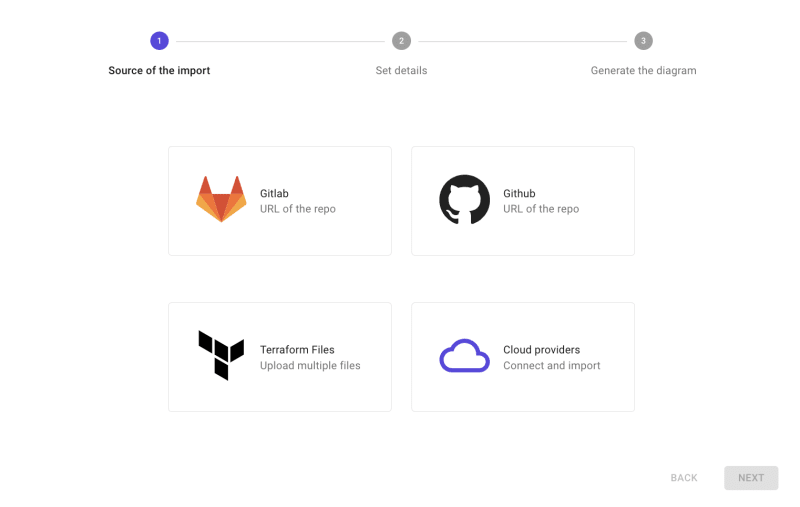Choose the 'Cloud providers' title text
The height and width of the screenshot is (507, 800).
(542, 350)
